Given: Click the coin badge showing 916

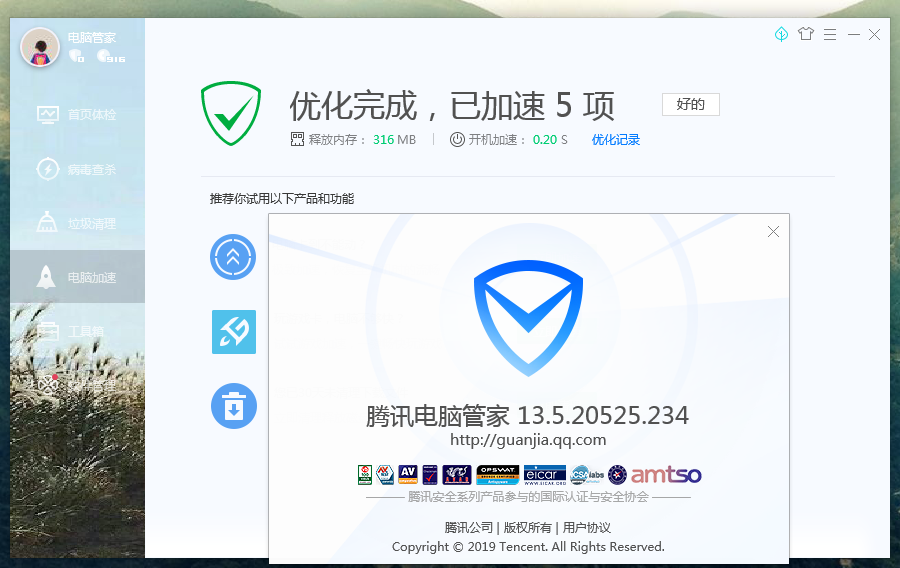Looking at the screenshot, I should tap(111, 56).
